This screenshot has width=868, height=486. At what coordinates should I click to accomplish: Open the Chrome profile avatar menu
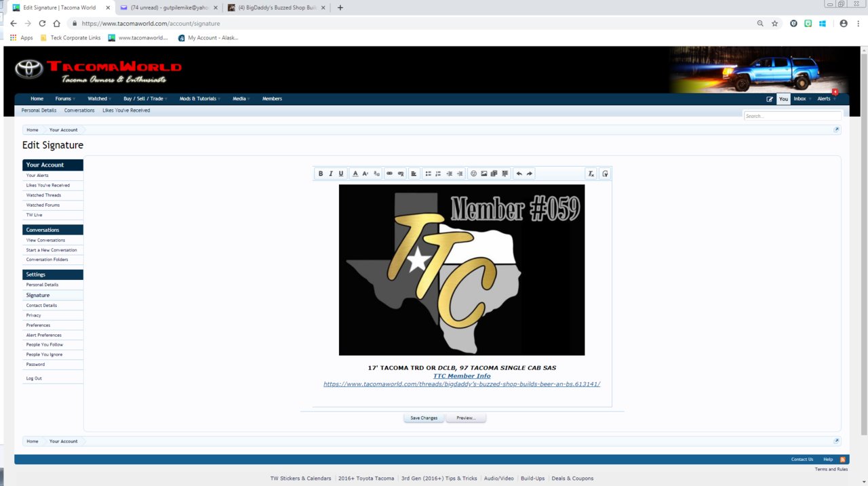844,23
